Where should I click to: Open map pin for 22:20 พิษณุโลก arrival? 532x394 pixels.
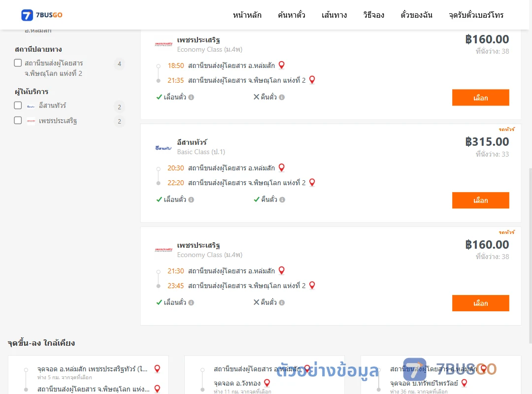click(312, 183)
